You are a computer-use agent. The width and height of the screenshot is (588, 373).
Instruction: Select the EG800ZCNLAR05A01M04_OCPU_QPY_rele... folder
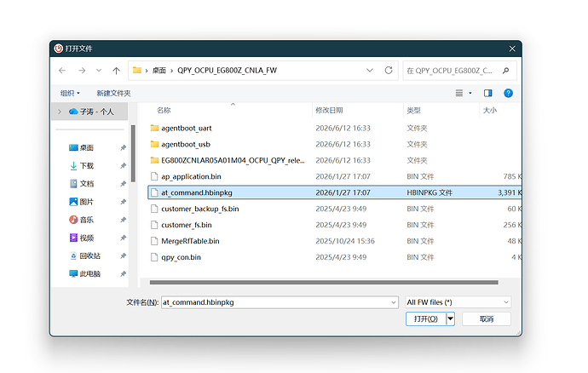point(335,160)
